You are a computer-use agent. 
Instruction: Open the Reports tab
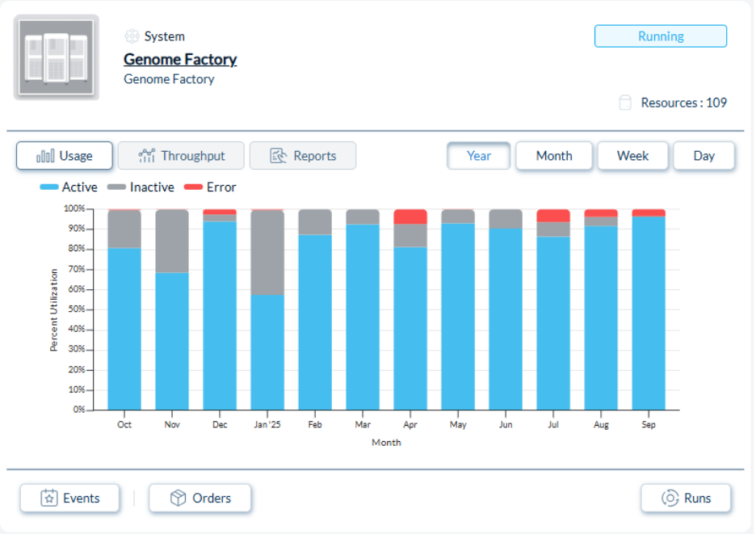[x=302, y=156]
